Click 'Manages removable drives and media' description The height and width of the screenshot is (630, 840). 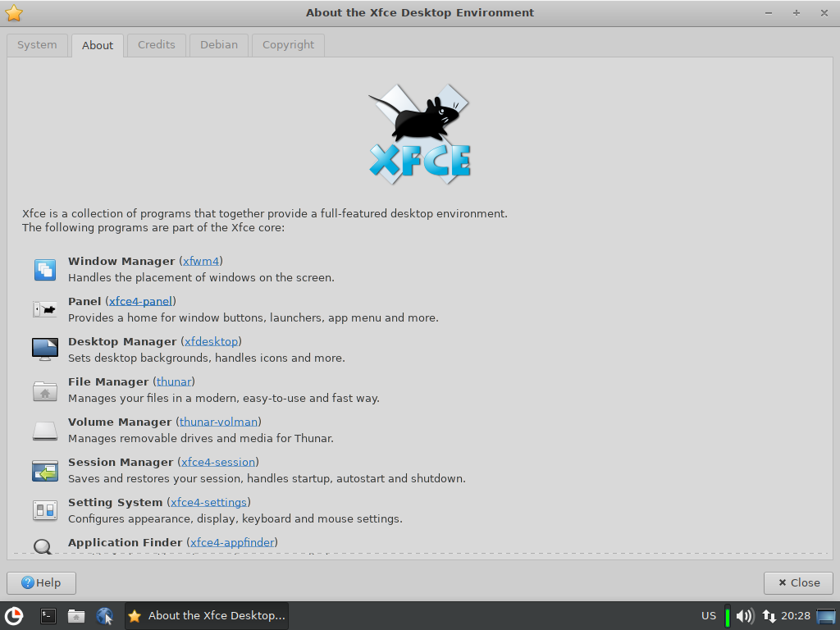click(201, 439)
